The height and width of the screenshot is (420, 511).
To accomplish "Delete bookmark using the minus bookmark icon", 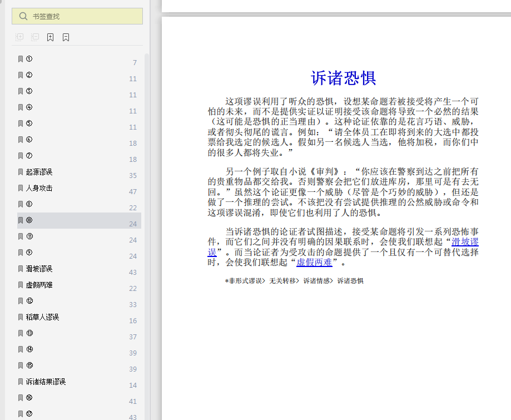I will (x=66, y=37).
